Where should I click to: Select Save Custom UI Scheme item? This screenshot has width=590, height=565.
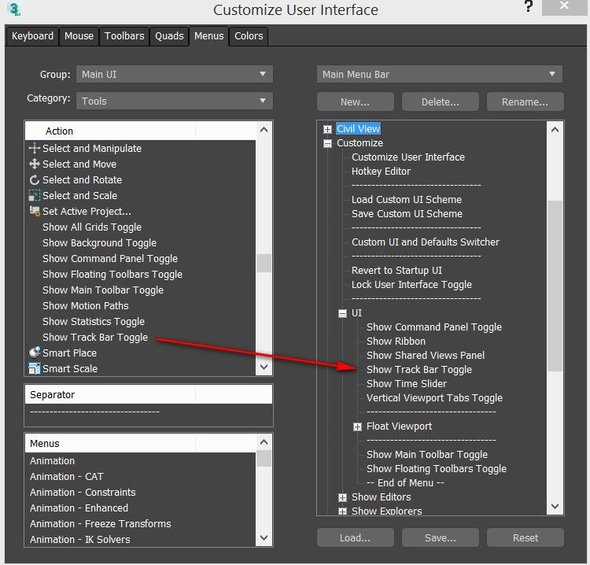[407, 214]
